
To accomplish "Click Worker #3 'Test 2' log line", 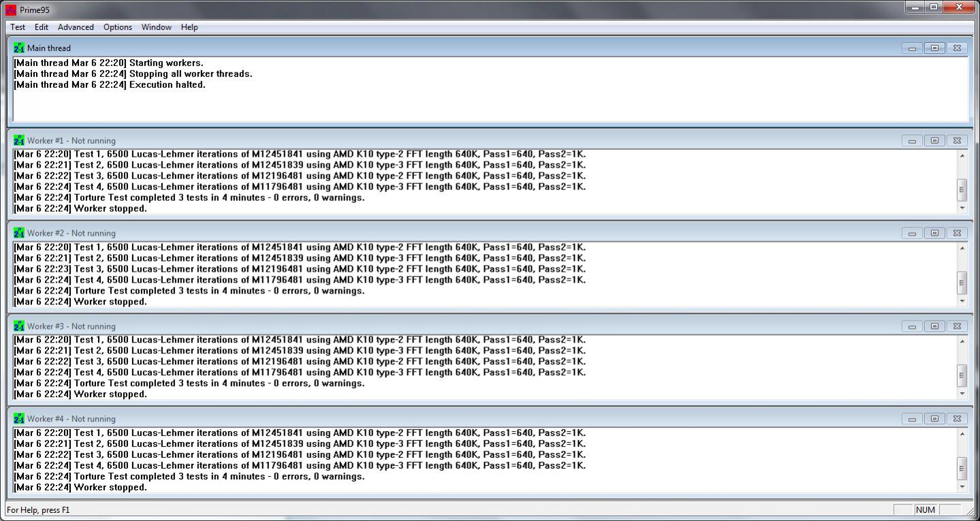I will pos(300,350).
